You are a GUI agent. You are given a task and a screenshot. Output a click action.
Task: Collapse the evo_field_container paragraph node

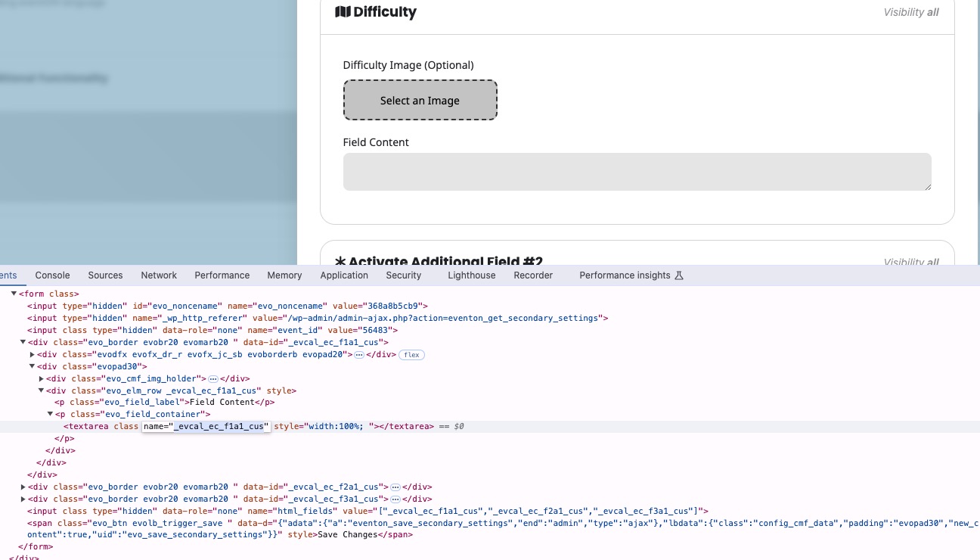click(50, 415)
